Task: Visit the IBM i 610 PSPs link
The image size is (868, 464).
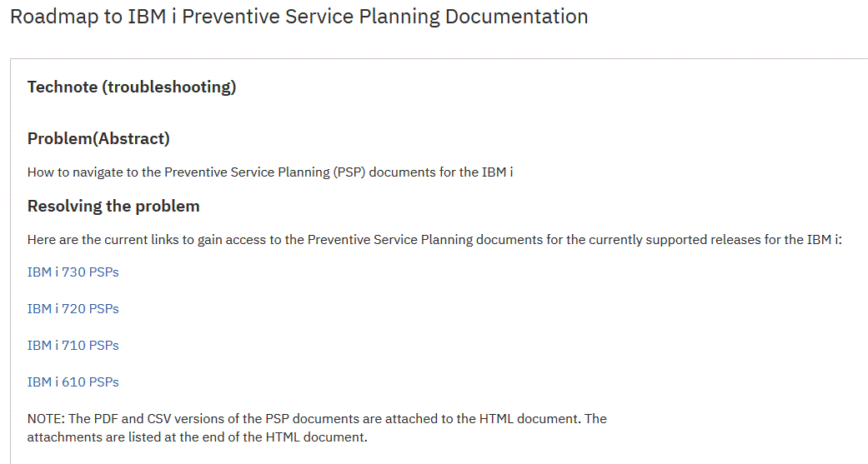Action: point(73,382)
